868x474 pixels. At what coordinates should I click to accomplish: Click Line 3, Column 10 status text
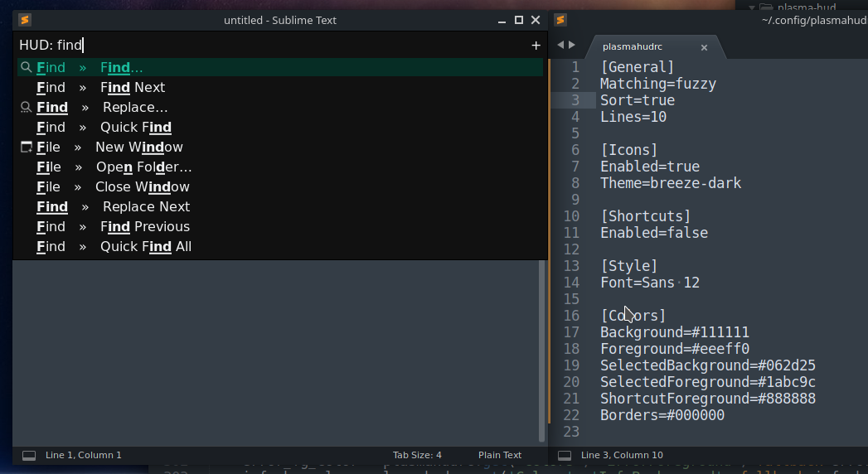point(622,455)
